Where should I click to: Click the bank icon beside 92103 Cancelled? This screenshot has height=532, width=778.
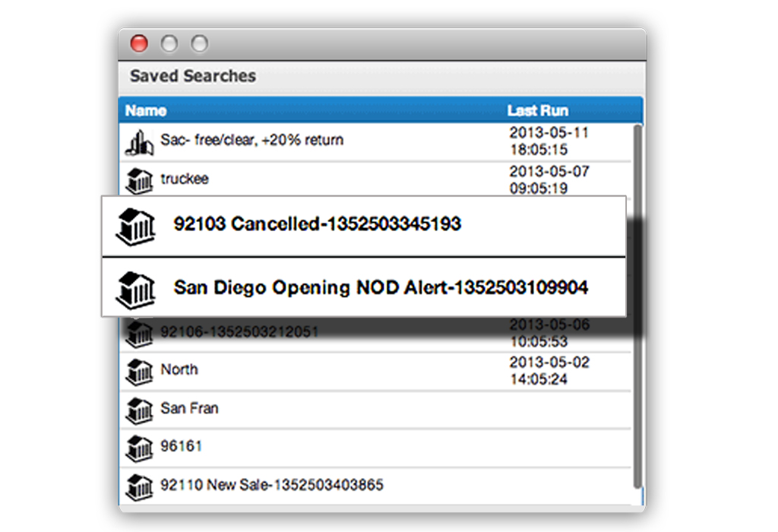[135, 225]
